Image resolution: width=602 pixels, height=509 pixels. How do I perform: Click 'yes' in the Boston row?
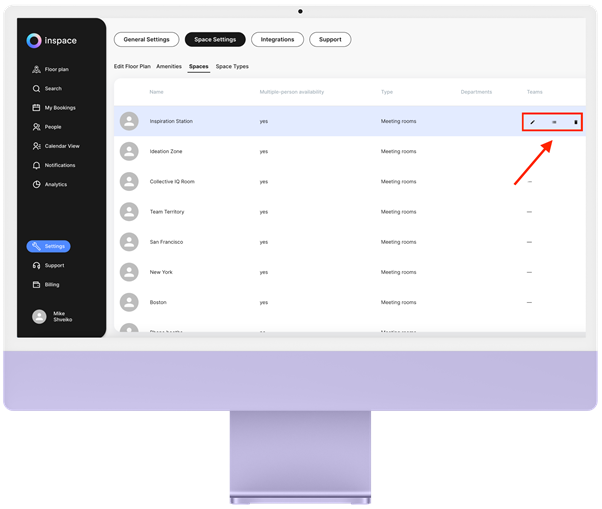[x=264, y=303]
